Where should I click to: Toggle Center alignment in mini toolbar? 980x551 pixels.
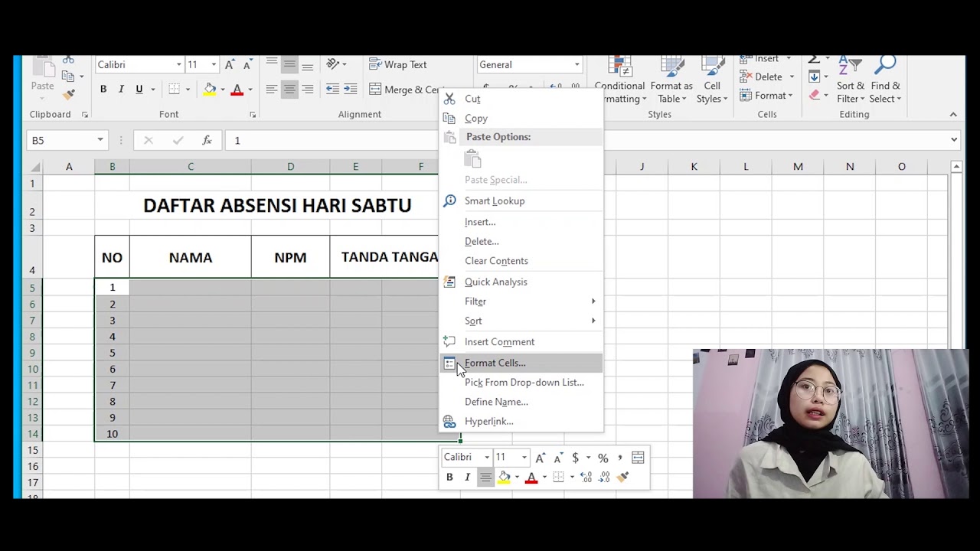click(x=485, y=477)
